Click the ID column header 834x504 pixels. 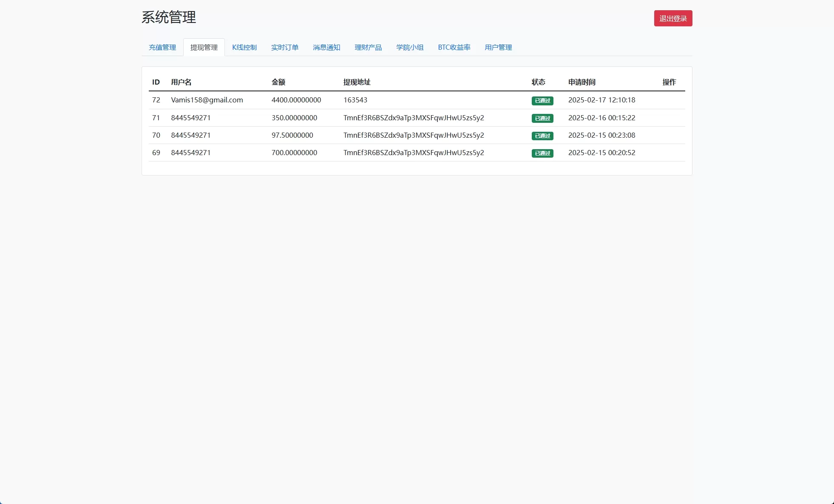coord(156,82)
